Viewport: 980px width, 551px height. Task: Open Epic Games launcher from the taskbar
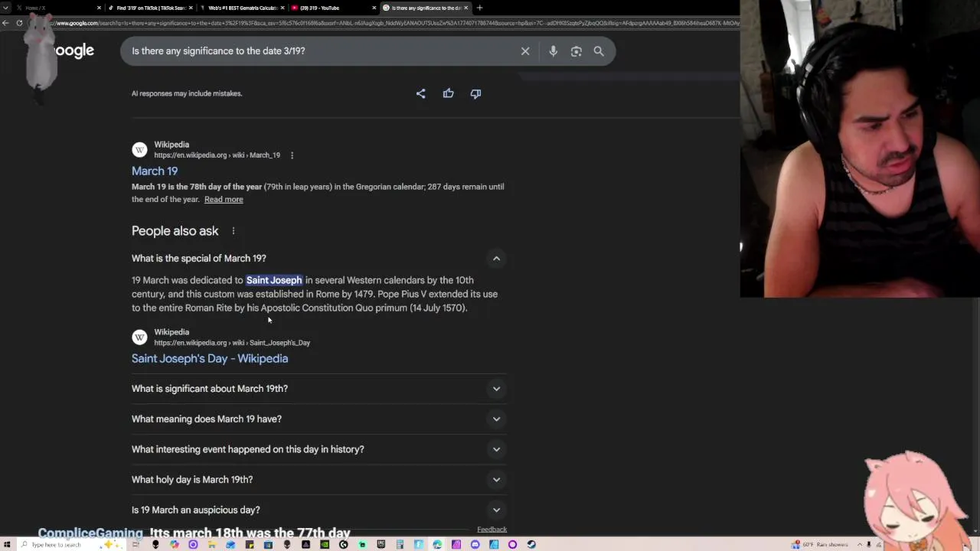point(381,545)
